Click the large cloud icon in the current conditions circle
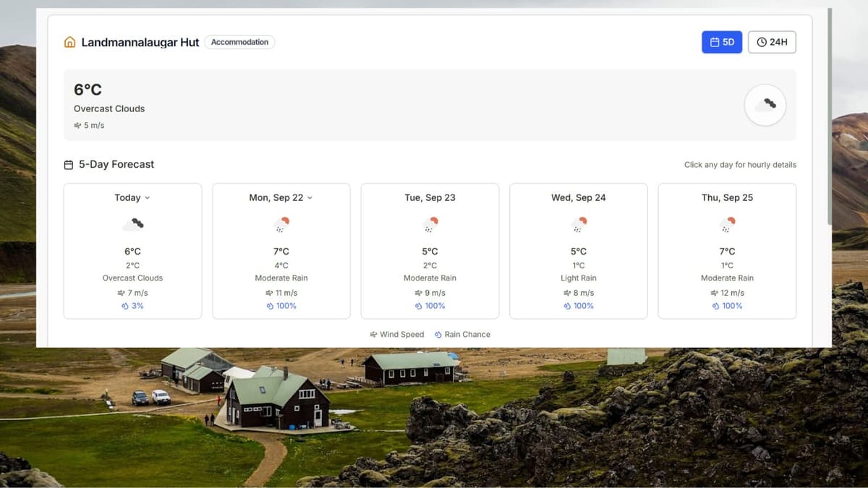Viewport: 868px width, 488px height. [x=765, y=105]
